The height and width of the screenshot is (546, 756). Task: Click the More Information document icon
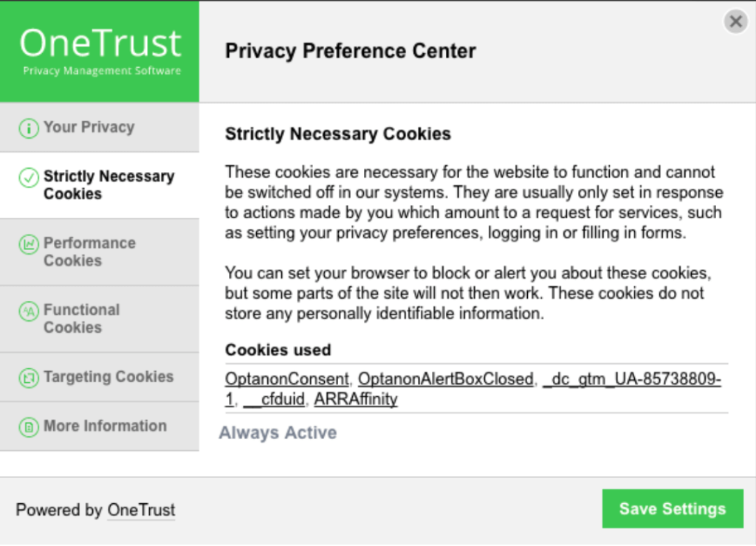29,427
